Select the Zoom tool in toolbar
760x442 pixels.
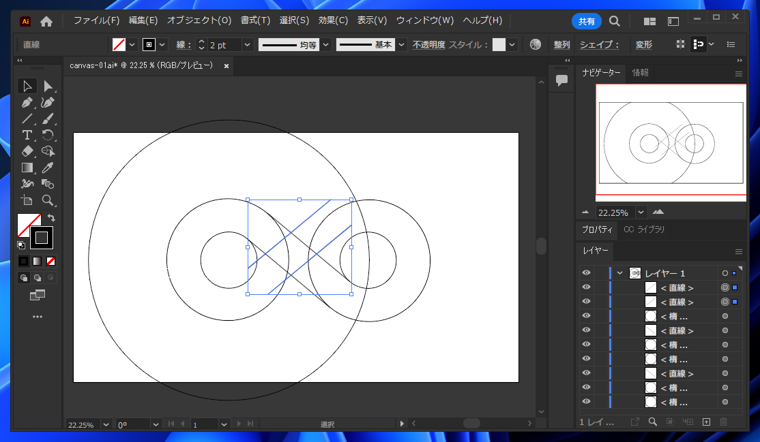pyautogui.click(x=48, y=200)
